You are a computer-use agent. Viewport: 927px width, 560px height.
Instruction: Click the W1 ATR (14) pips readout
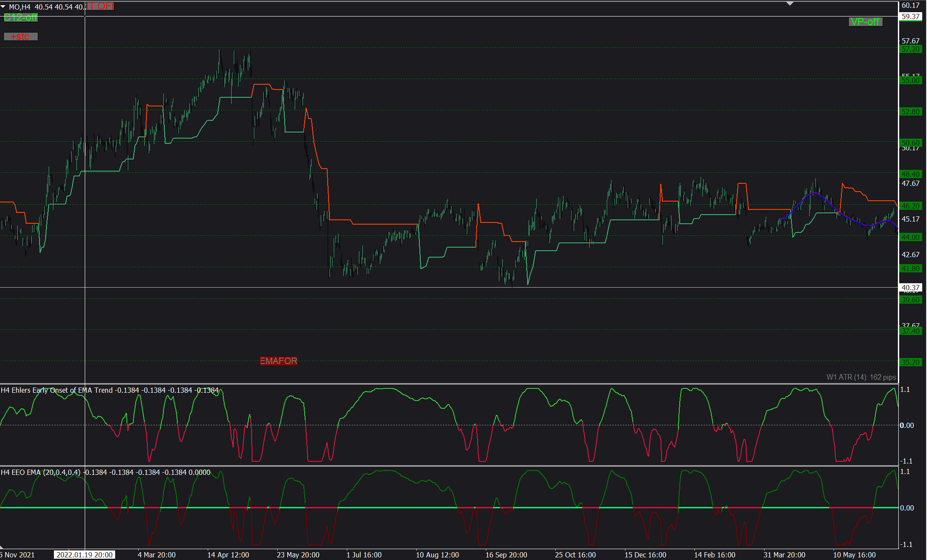pos(861,377)
